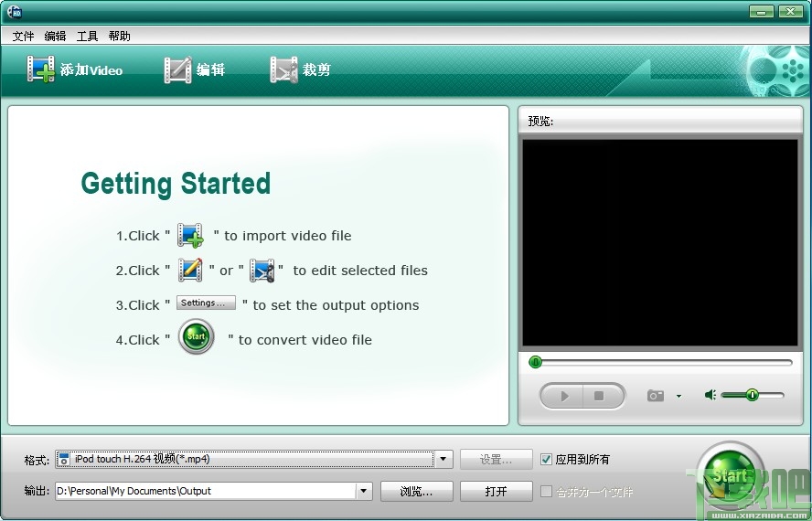Expand the 输出 output path dropdown
812x521 pixels.
(x=364, y=491)
